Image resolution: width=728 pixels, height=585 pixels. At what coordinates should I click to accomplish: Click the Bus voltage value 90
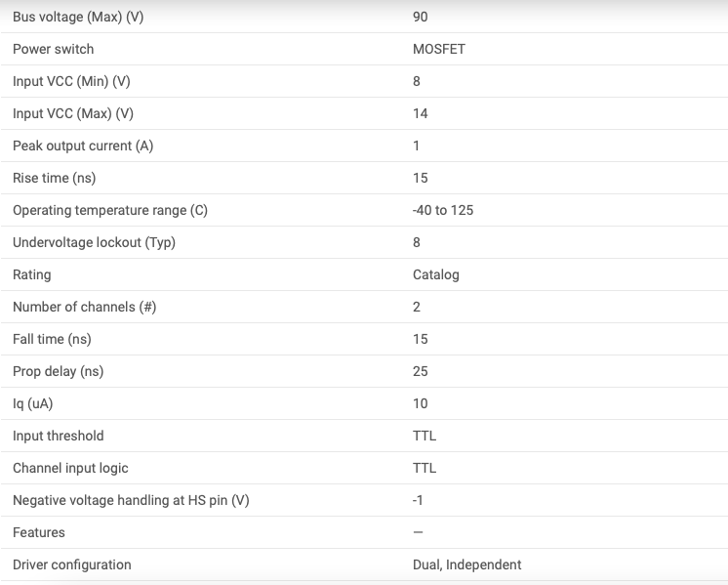point(421,17)
